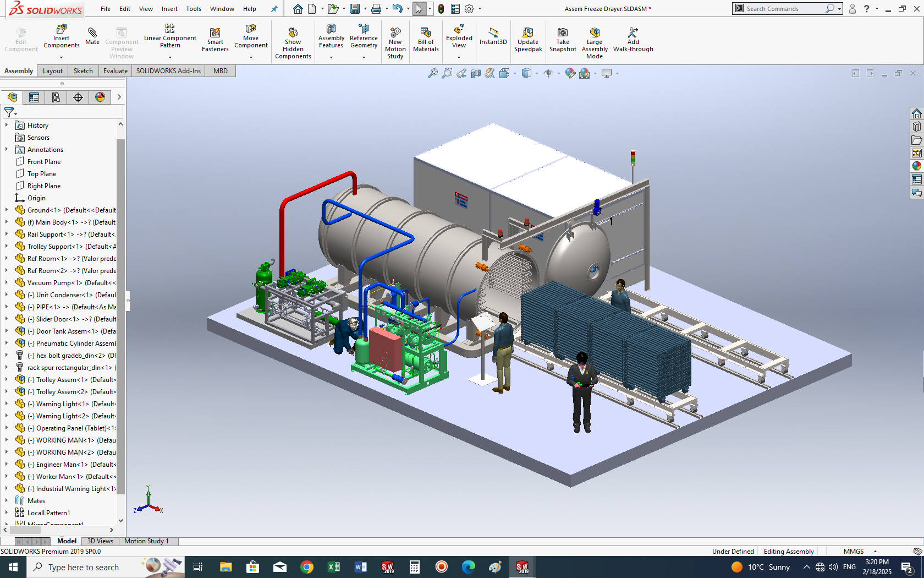Click Zoom to Fit in view toolbar
Viewport: 924px width, 578px height.
click(x=433, y=73)
